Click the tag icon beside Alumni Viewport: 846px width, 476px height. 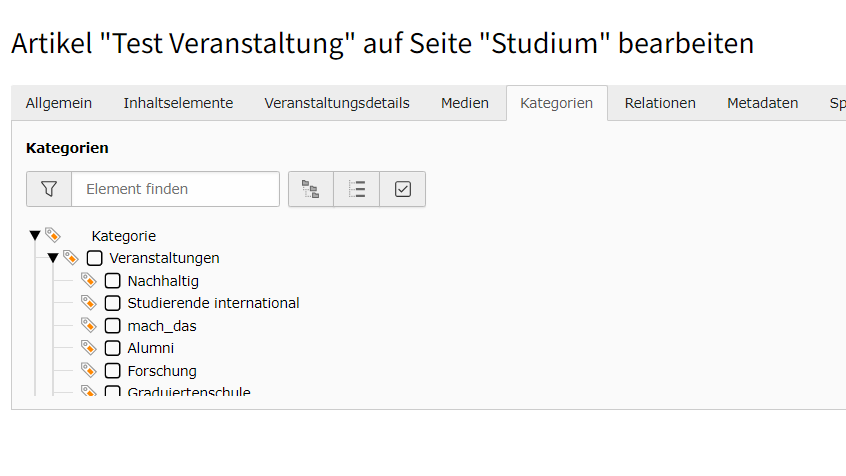88,348
